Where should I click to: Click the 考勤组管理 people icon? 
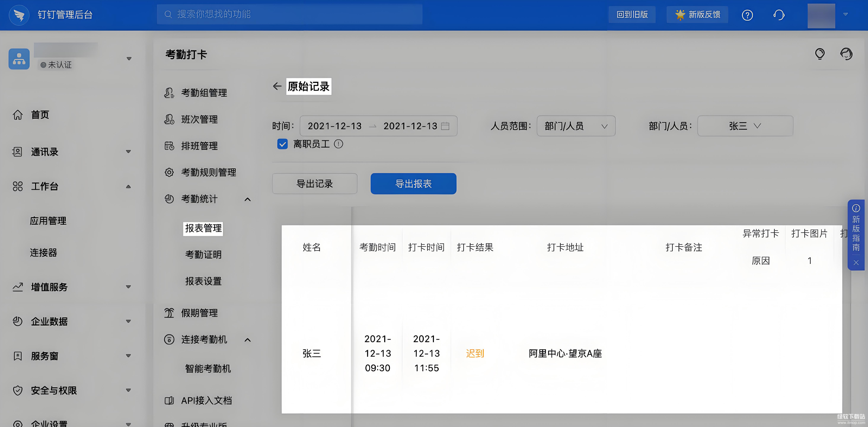(x=169, y=93)
